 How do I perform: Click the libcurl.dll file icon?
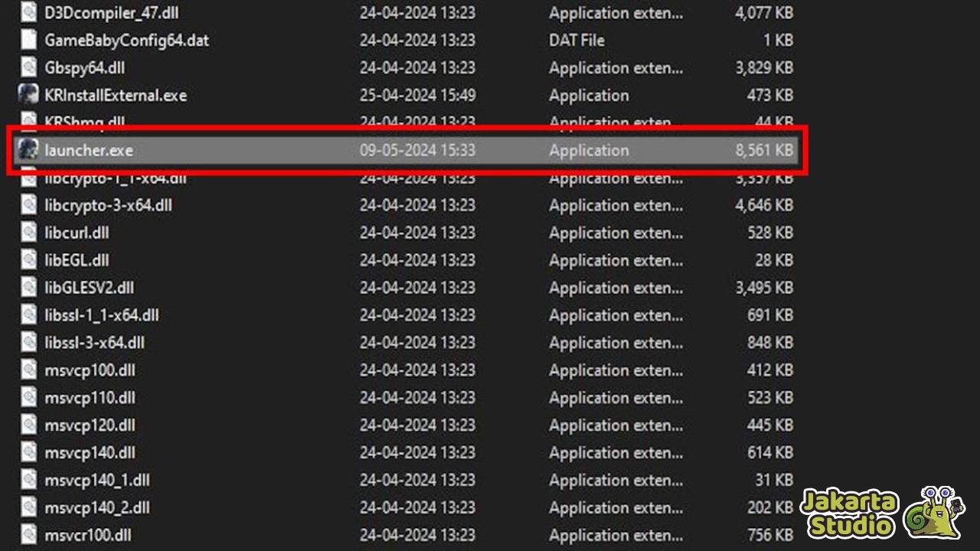point(28,233)
